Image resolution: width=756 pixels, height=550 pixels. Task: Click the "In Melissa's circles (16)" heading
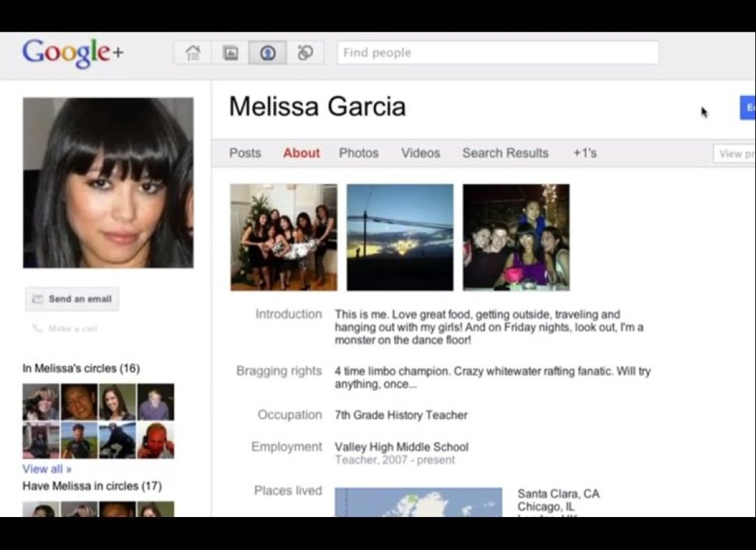pos(81,369)
